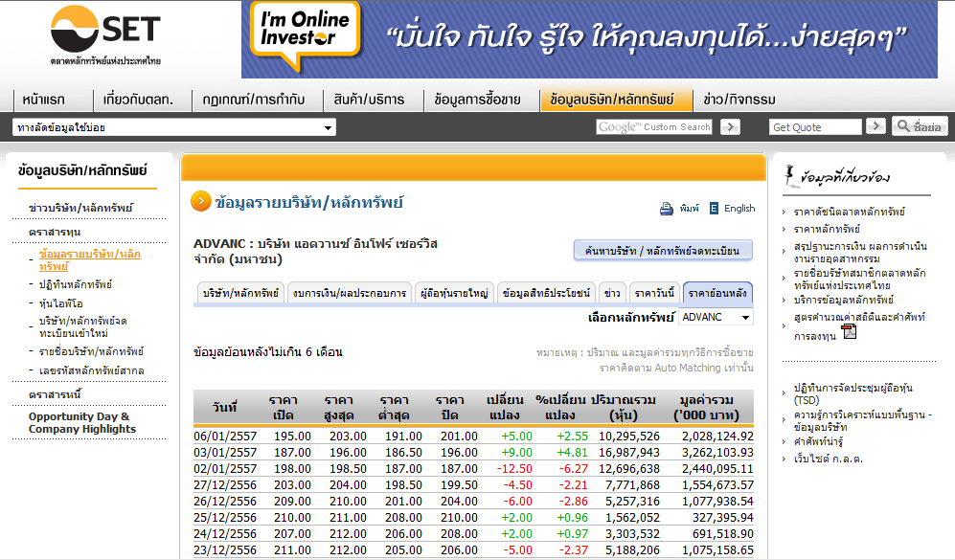Click the date cell 27/12/2556
Viewport: 955px width, 560px height.
tap(225, 485)
